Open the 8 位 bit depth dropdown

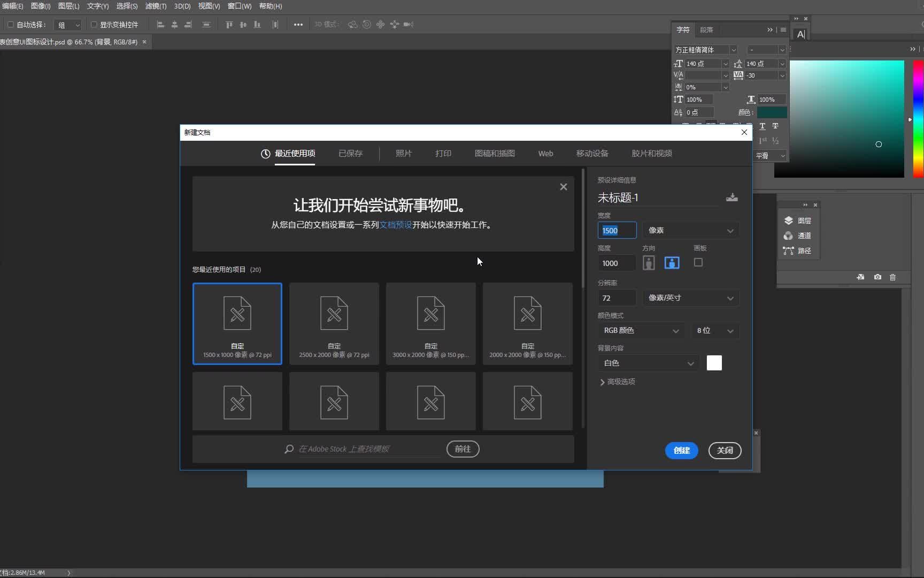(x=715, y=331)
